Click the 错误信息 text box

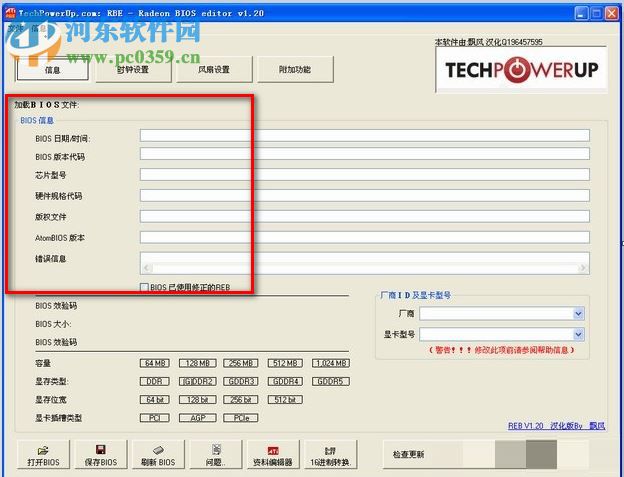(365, 263)
